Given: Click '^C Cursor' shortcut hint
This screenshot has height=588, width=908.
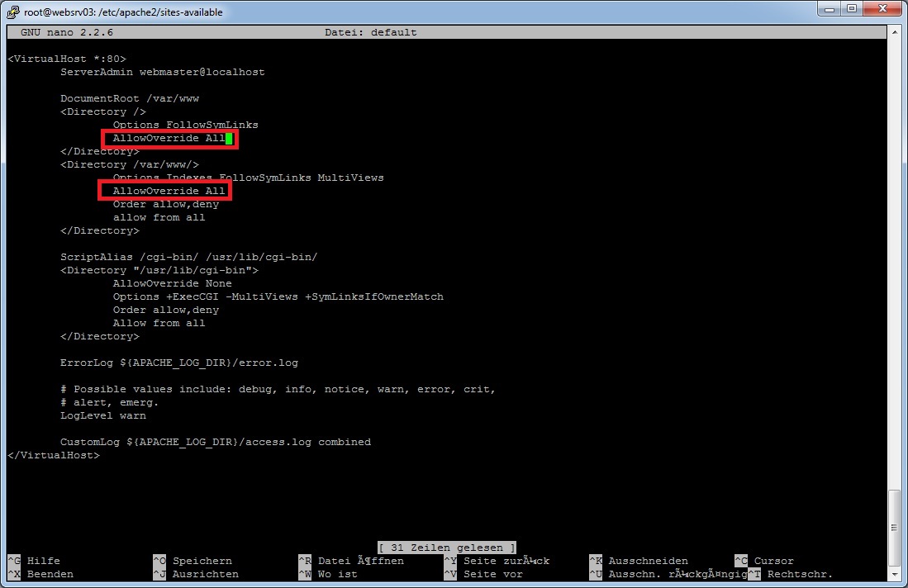Looking at the screenshot, I should (x=764, y=561).
